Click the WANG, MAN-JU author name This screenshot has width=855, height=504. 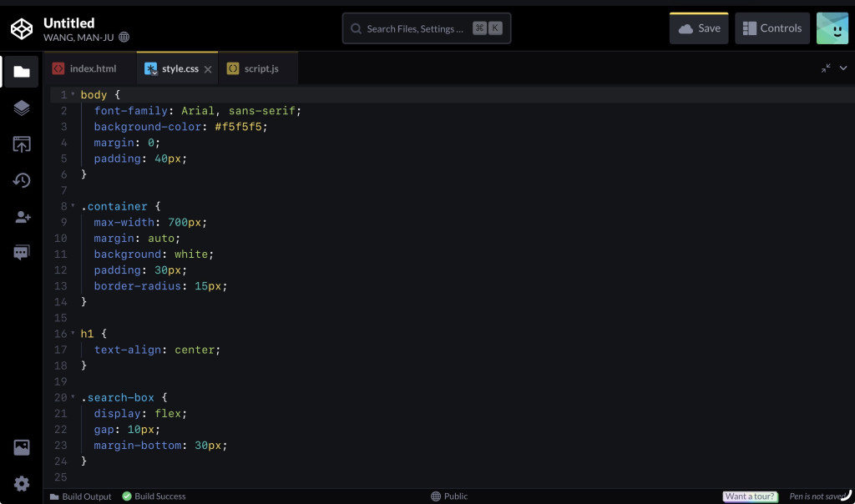pyautogui.click(x=78, y=38)
